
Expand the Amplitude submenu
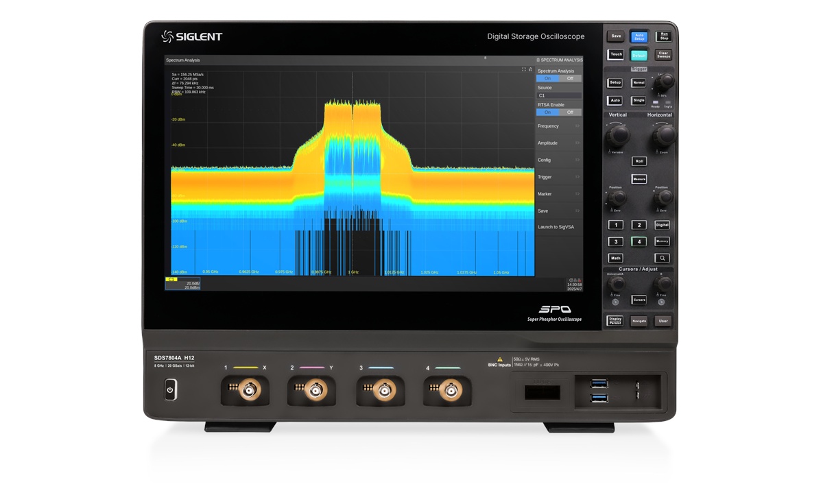tap(559, 143)
